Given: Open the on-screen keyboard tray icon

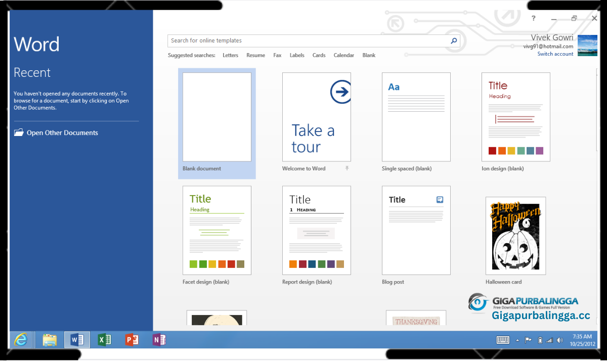Looking at the screenshot, I should (503, 340).
